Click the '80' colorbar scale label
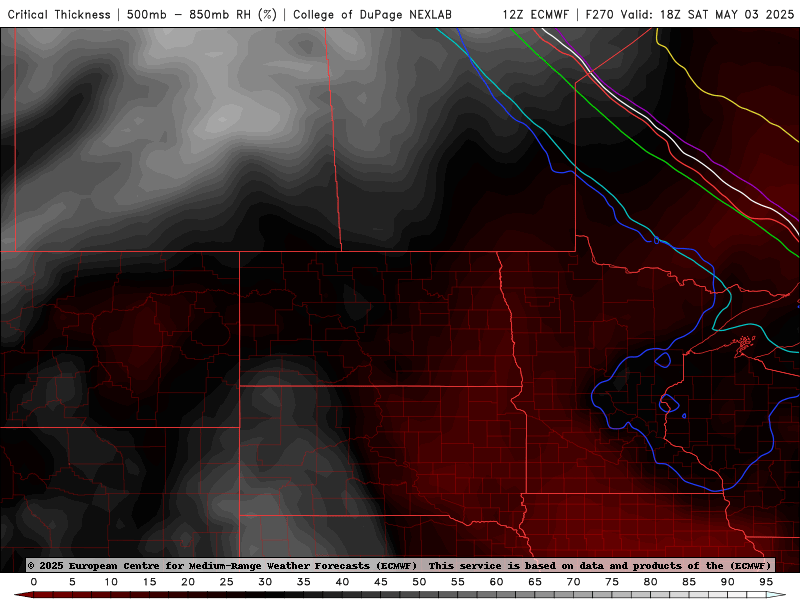 tap(651, 582)
